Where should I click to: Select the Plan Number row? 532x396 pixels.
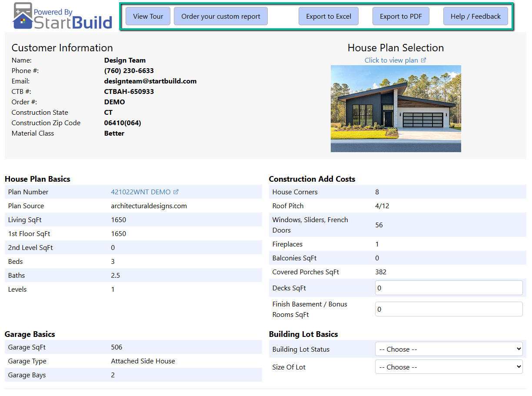click(130, 191)
